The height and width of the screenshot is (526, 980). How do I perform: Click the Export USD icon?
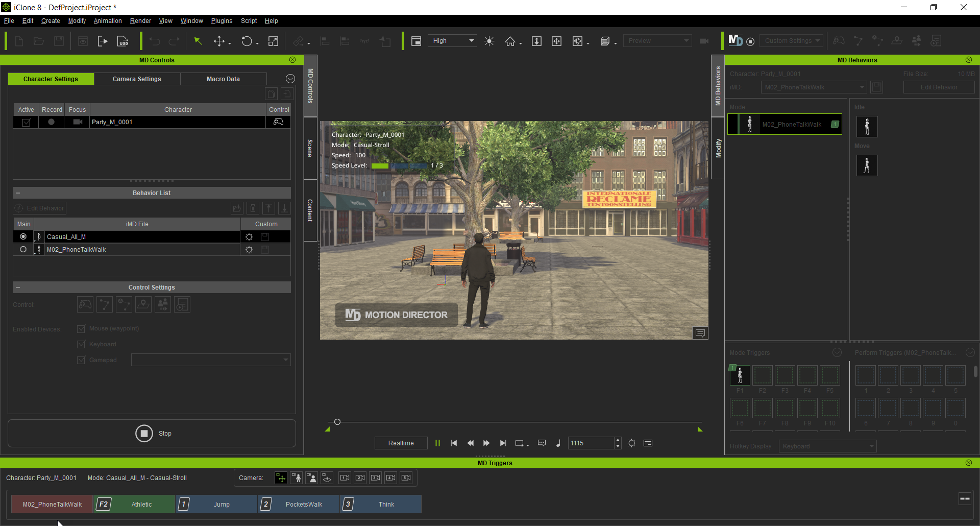(x=123, y=41)
